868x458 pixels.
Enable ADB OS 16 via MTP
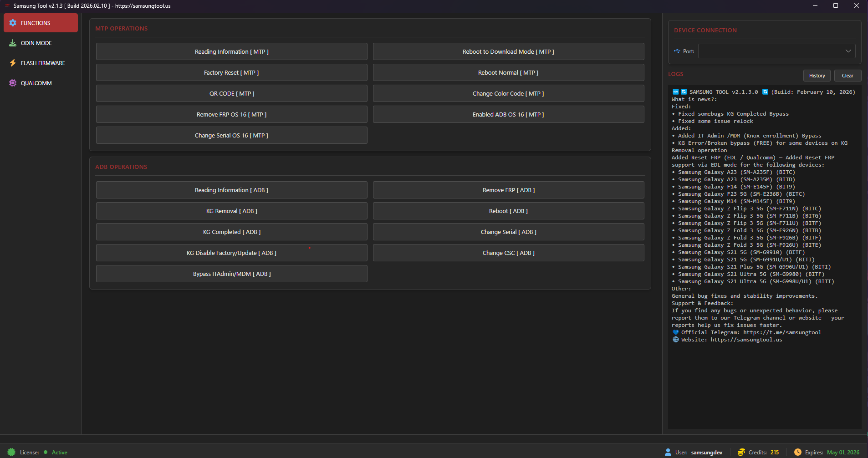508,114
